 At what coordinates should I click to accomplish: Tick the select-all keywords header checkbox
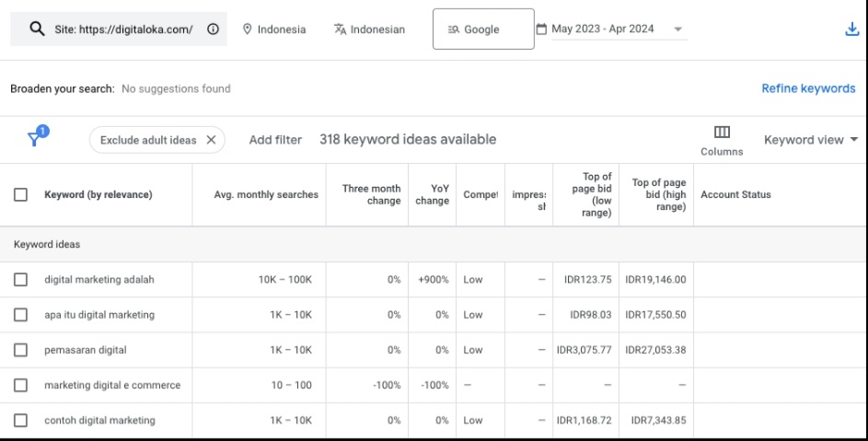20,194
